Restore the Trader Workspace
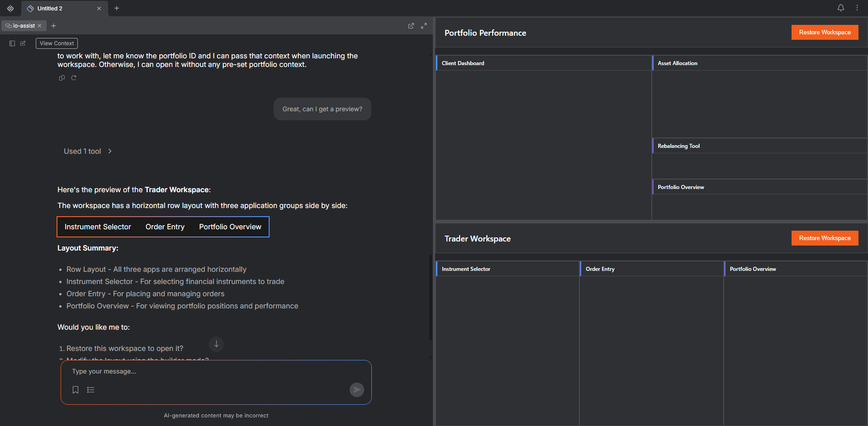This screenshot has height=426, width=868. [825, 238]
